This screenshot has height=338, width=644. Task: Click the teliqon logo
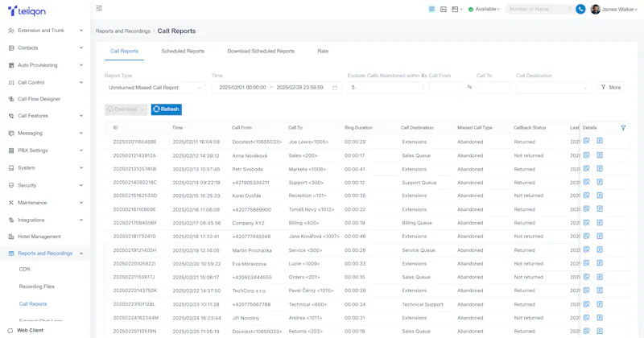click(27, 10)
